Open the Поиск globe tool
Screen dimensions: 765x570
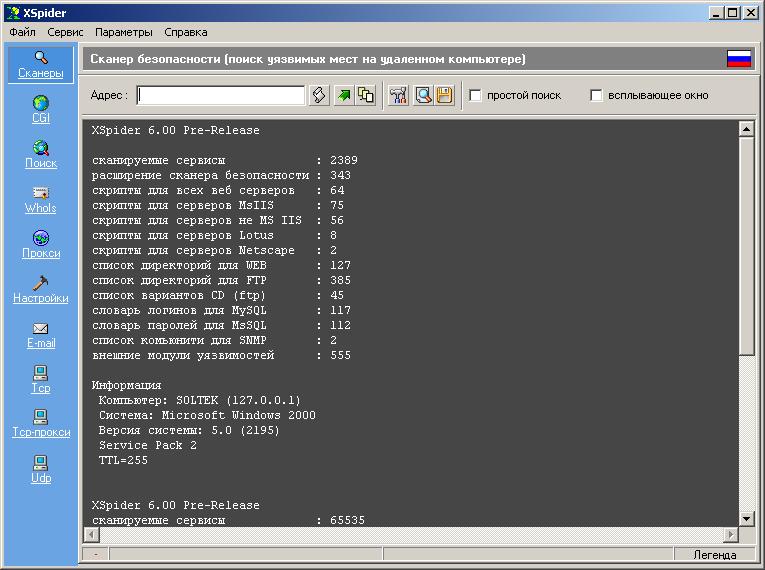[x=40, y=154]
